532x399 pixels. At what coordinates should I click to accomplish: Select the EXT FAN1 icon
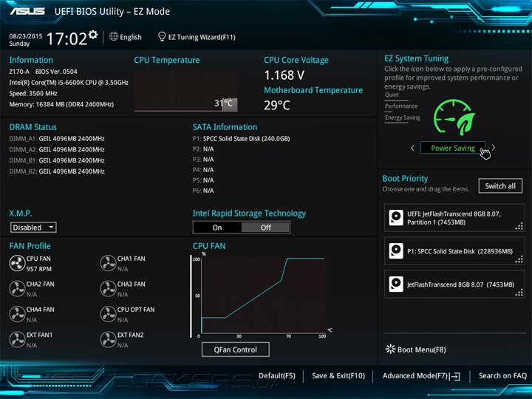17,340
